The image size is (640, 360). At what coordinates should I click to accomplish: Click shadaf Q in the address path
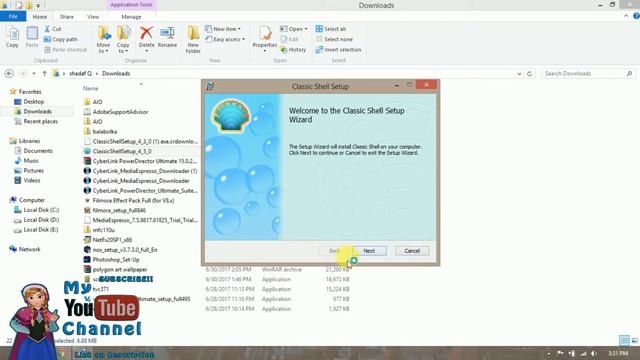(x=80, y=73)
